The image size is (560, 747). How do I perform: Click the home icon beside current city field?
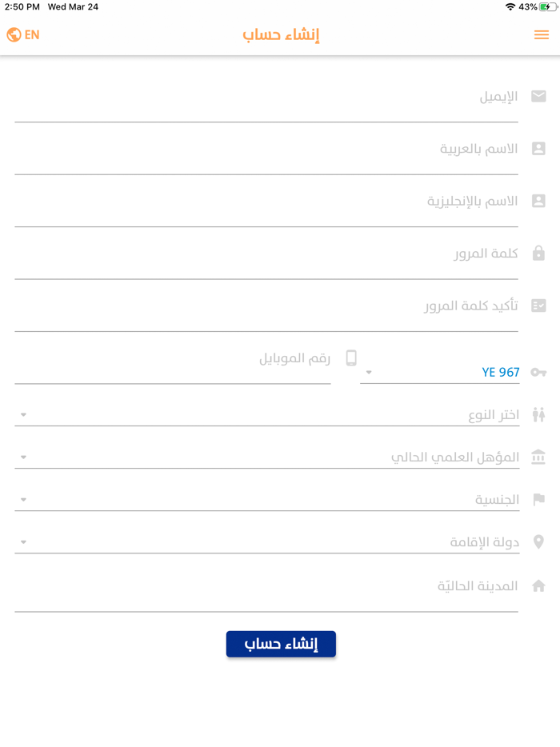click(x=538, y=585)
